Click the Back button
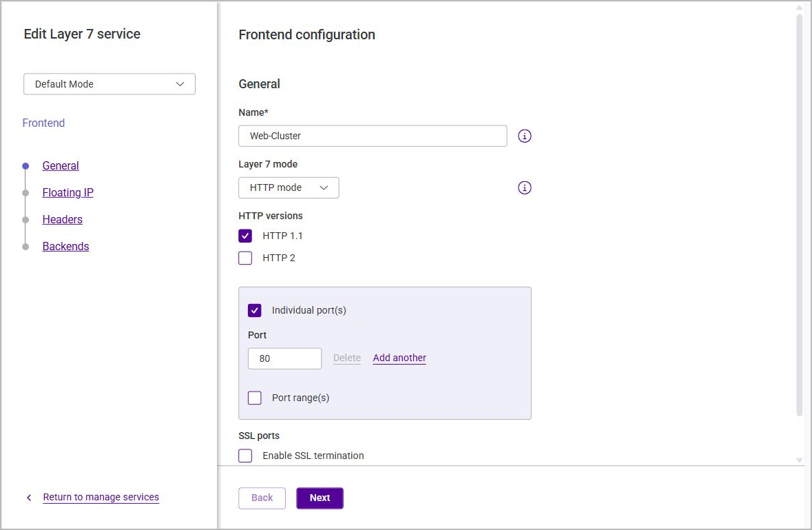This screenshot has height=530, width=812. 262,498
